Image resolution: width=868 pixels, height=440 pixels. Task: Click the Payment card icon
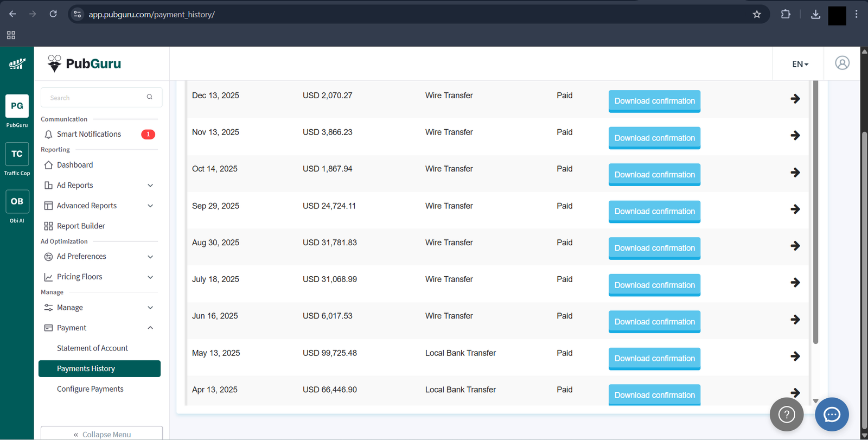tap(48, 328)
